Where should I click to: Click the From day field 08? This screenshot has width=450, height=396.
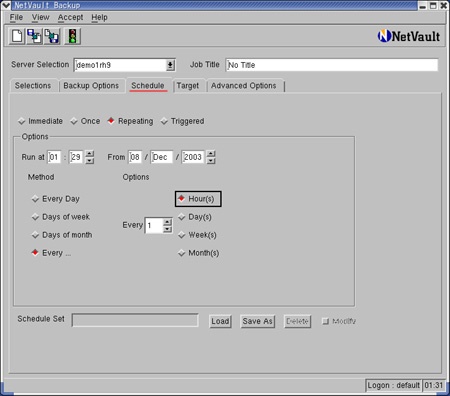pyautogui.click(x=135, y=157)
